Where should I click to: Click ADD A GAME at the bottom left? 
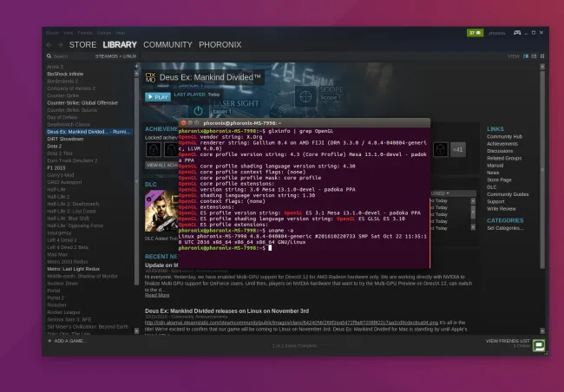tap(67, 341)
